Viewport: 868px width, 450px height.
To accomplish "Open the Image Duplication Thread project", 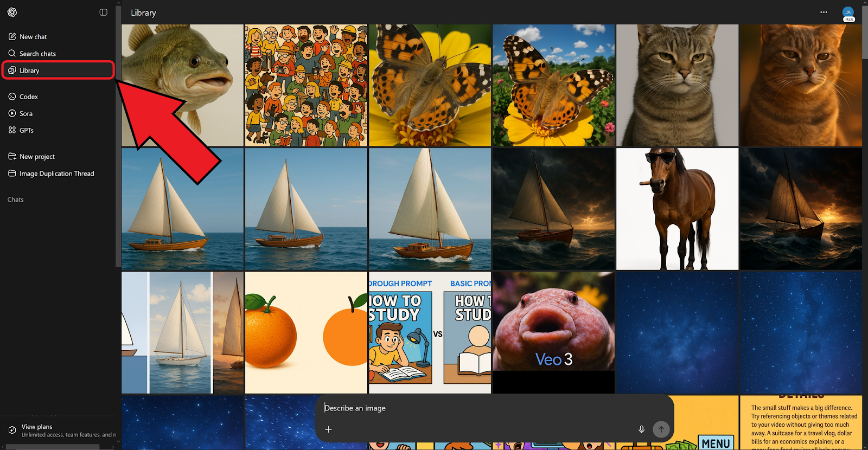I will click(58, 173).
